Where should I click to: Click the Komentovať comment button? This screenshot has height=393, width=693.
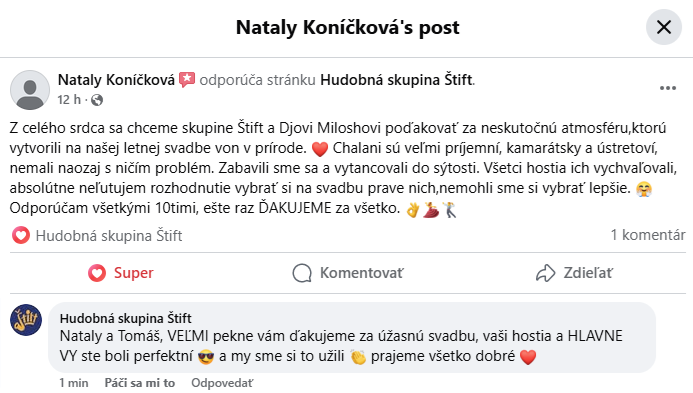(x=348, y=273)
